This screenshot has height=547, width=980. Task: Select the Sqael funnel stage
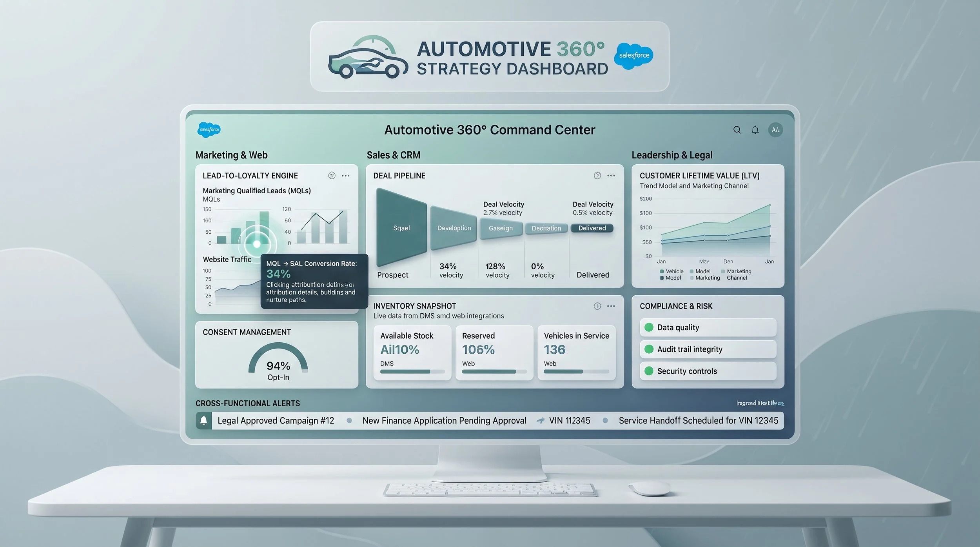[x=401, y=228]
